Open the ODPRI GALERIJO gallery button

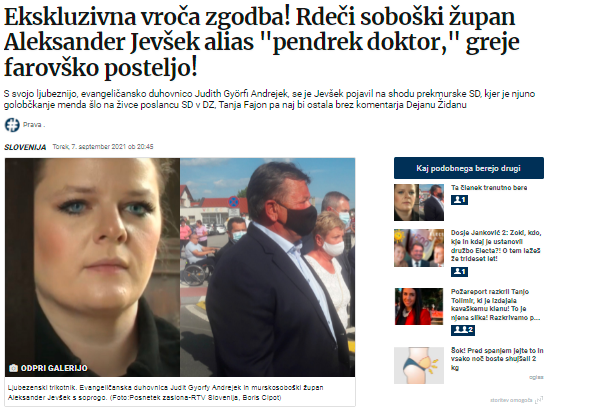pos(48,368)
